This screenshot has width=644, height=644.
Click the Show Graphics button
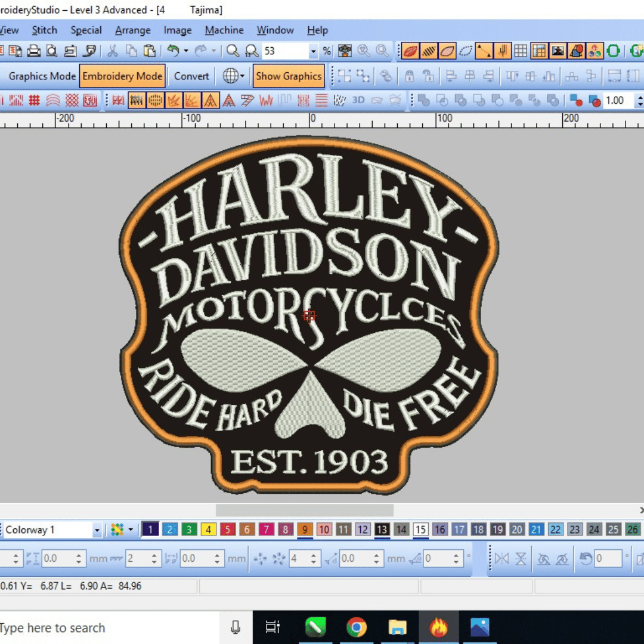[x=289, y=76]
